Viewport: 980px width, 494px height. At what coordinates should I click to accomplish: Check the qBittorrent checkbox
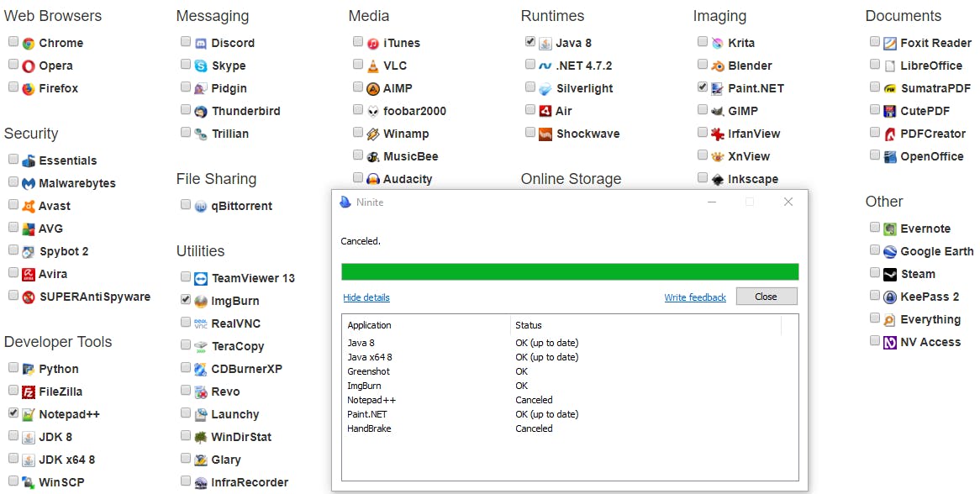coord(186,204)
